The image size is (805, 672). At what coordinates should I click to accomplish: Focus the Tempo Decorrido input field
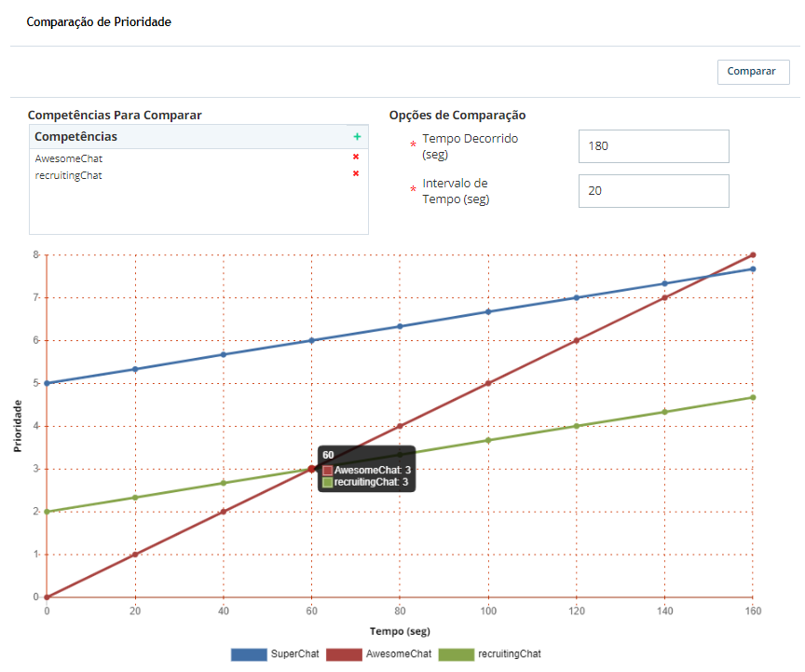(x=653, y=146)
